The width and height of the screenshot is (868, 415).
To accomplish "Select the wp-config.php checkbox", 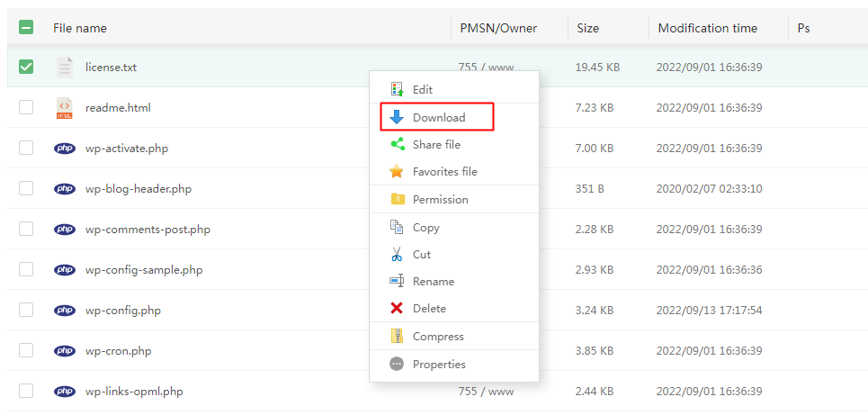I will click(x=26, y=310).
